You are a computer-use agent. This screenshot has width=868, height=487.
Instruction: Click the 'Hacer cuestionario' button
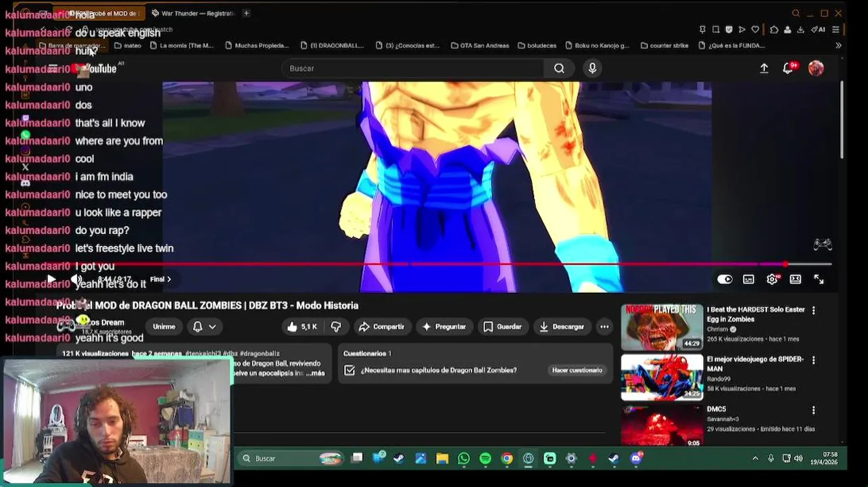pyautogui.click(x=577, y=370)
